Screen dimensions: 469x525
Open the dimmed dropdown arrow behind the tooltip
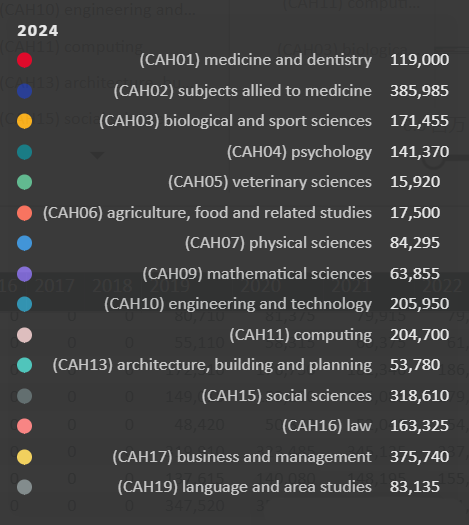(97, 155)
